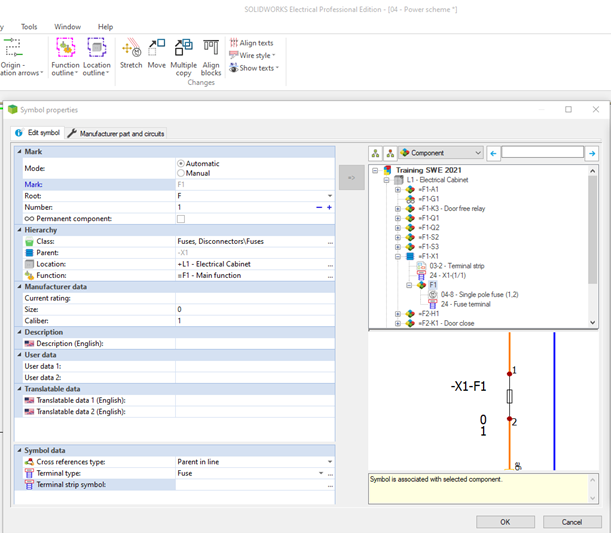
Task: Expand the =F2-H1 tree node
Action: (397, 314)
